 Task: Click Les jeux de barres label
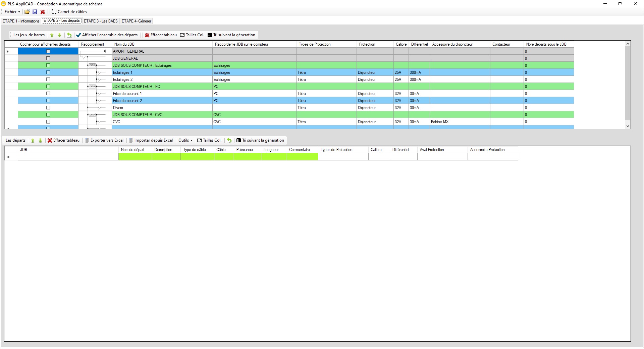point(29,35)
